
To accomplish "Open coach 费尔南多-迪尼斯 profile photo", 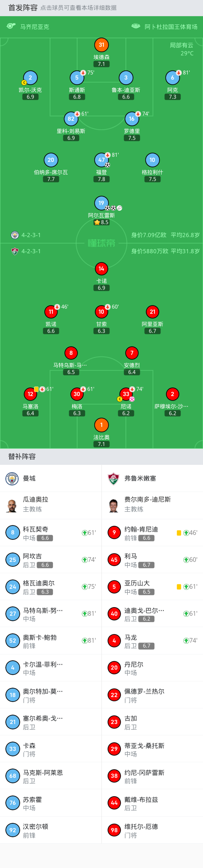I will click(x=114, y=505).
